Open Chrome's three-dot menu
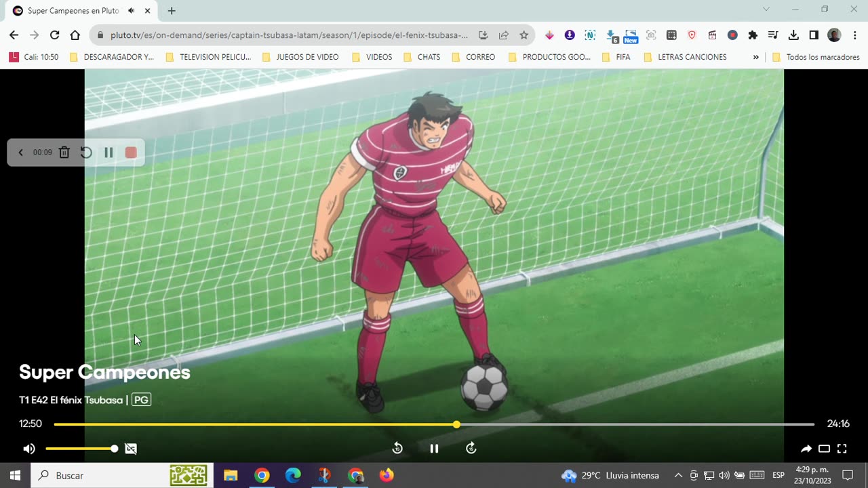 [854, 35]
